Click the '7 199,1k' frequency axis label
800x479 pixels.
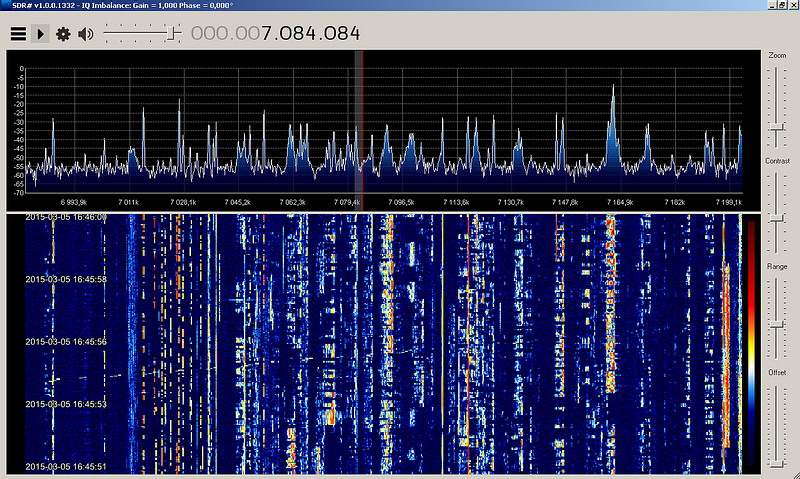pyautogui.click(x=729, y=203)
